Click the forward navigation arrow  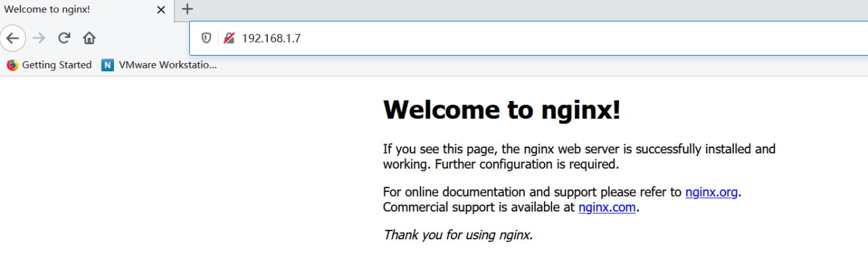39,38
